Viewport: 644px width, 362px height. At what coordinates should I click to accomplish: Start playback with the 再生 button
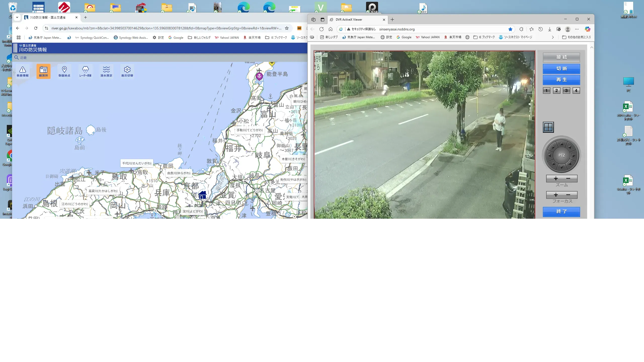point(561,80)
